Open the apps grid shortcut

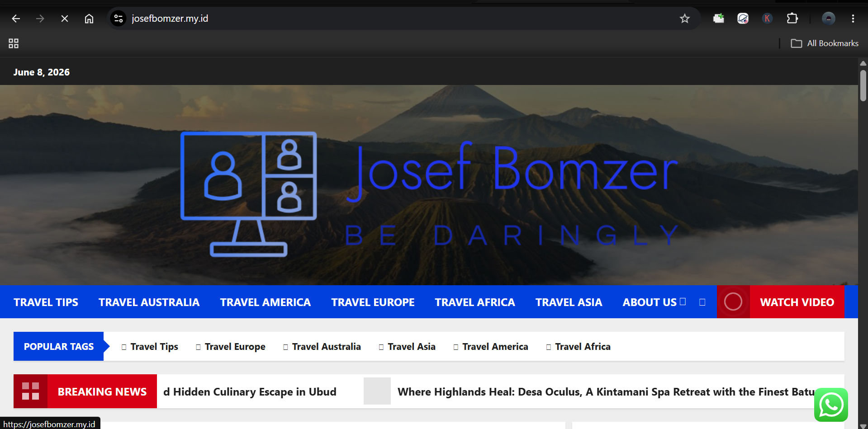click(x=14, y=43)
